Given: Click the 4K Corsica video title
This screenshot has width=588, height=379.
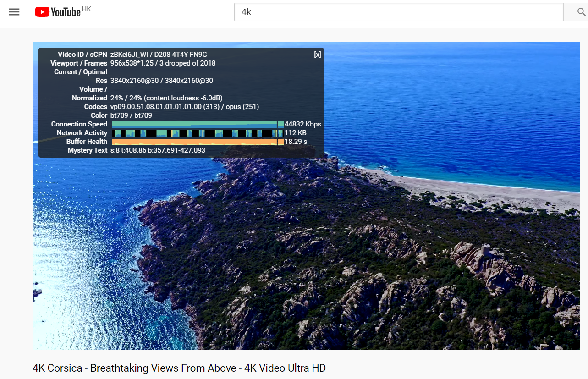Looking at the screenshot, I should 179,368.
